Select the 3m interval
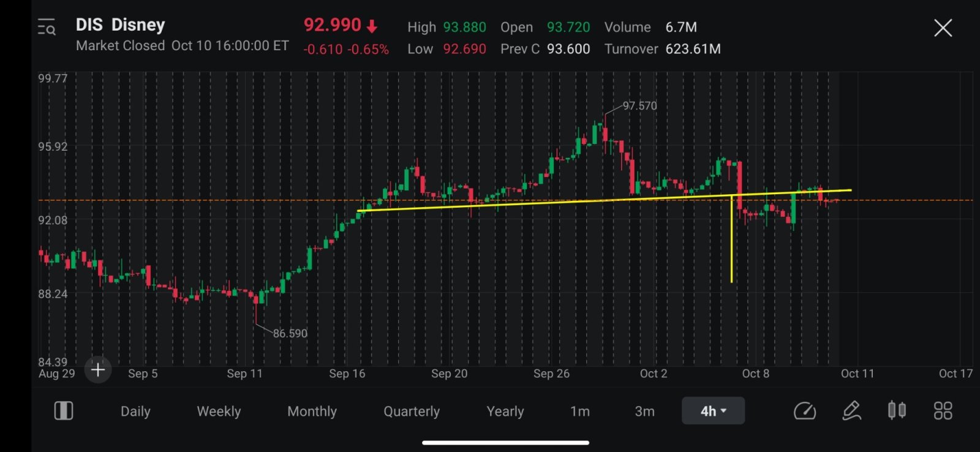Screen dimensions: 980x452 pyautogui.click(x=645, y=412)
